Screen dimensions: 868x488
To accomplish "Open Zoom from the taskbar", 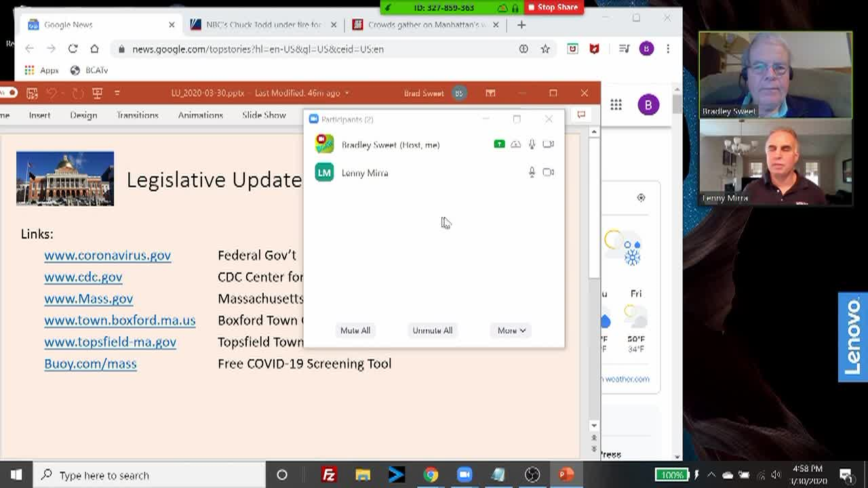I will tap(465, 475).
